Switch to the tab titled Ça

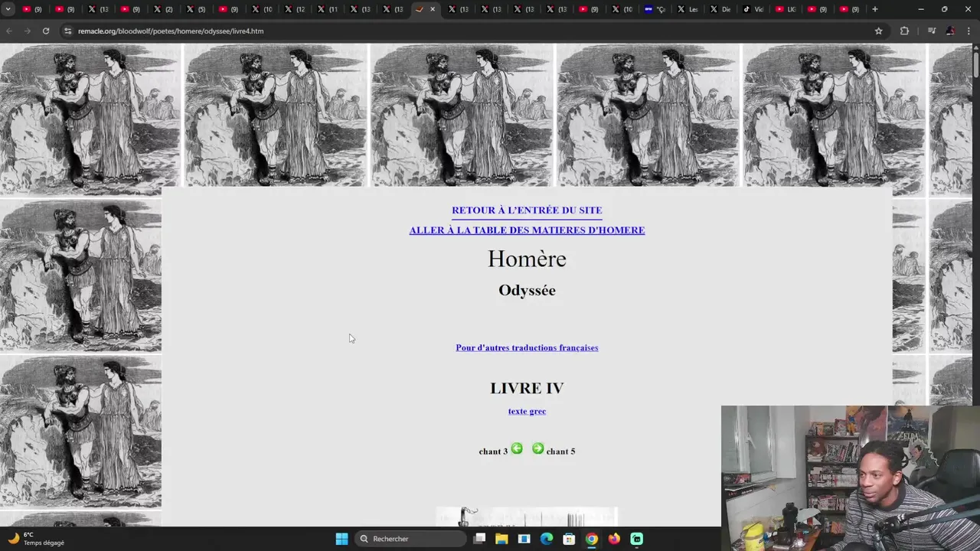tap(655, 9)
